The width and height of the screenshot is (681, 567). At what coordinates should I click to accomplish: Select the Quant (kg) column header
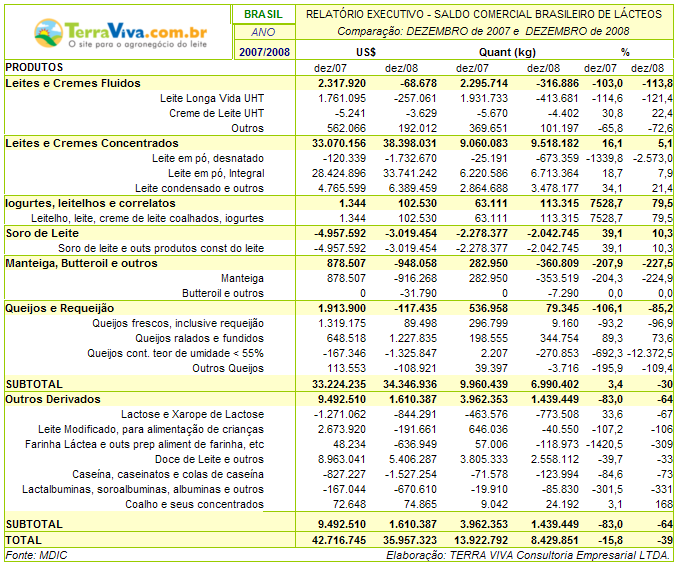pos(507,53)
